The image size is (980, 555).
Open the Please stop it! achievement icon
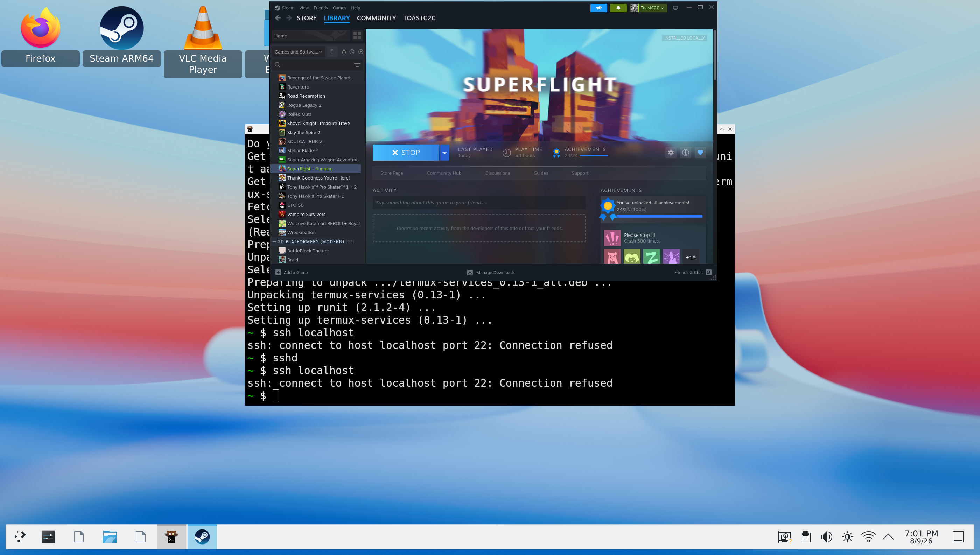(612, 238)
